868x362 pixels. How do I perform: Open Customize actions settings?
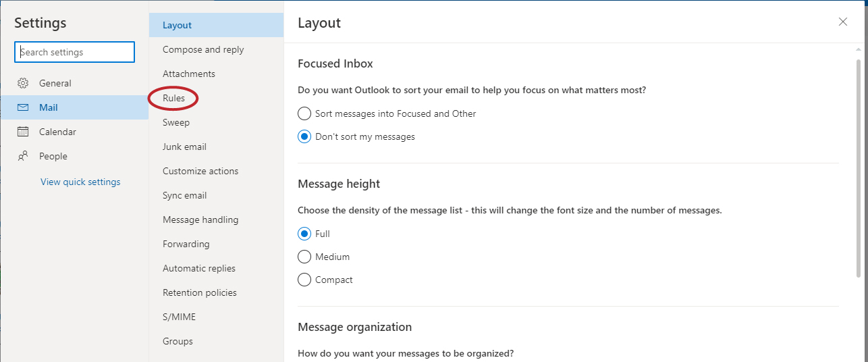pos(216,171)
